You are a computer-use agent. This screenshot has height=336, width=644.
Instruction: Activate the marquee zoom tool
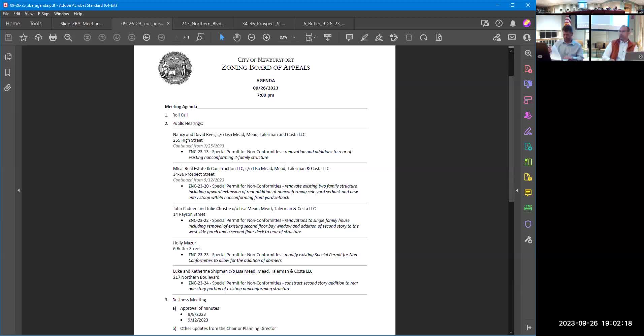coord(200,37)
